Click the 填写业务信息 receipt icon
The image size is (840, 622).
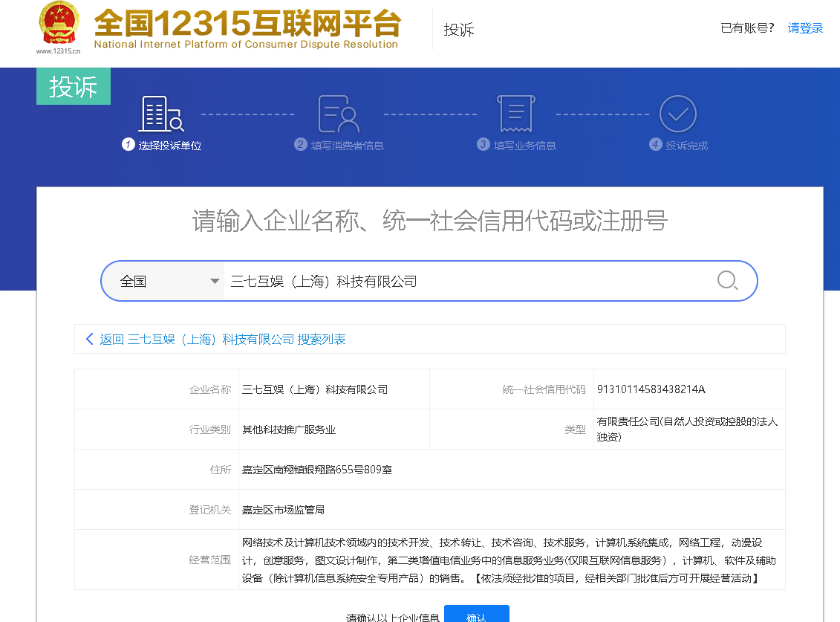(516, 114)
